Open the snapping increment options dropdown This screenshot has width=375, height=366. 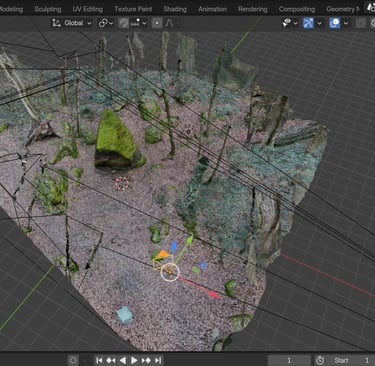(139, 23)
